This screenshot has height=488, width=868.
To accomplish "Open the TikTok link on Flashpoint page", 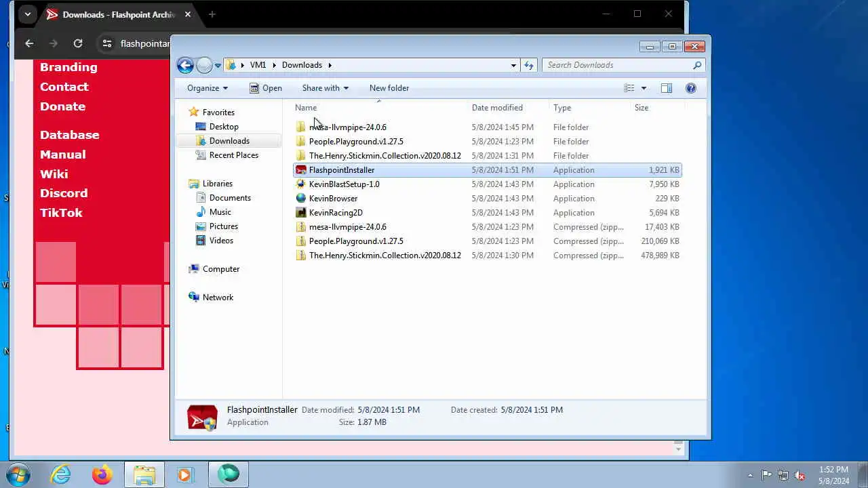I will [61, 213].
